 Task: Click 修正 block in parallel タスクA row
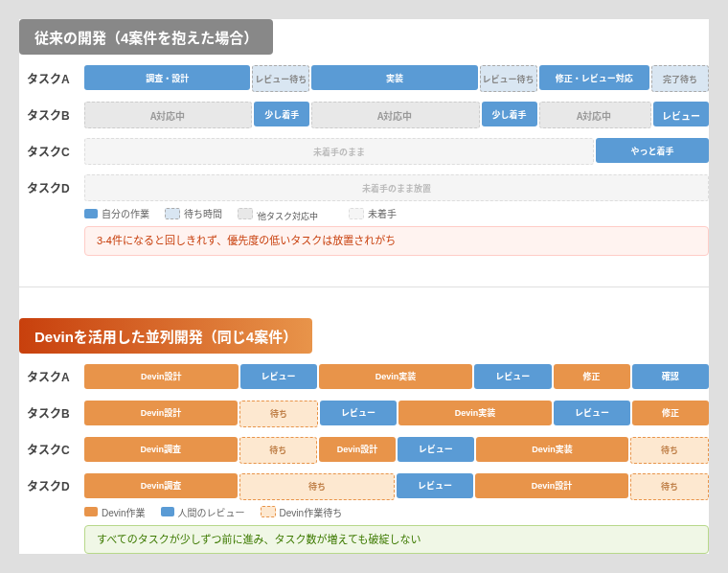592,377
